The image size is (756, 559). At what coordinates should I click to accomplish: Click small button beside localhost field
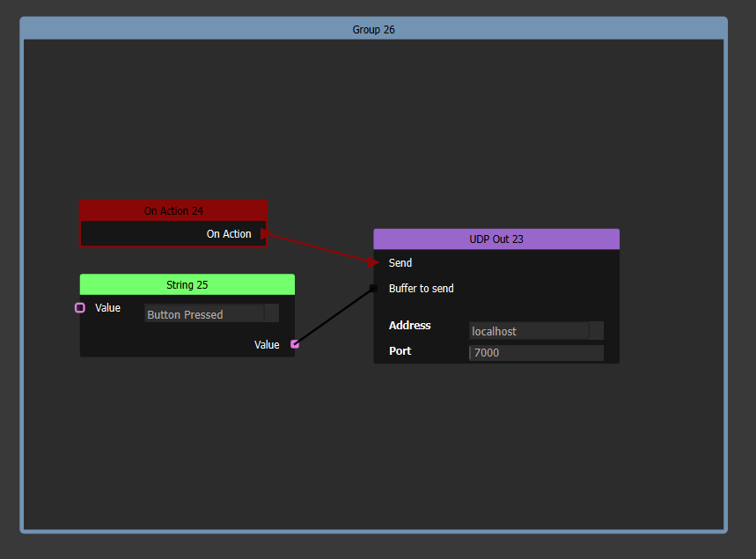tap(596, 331)
